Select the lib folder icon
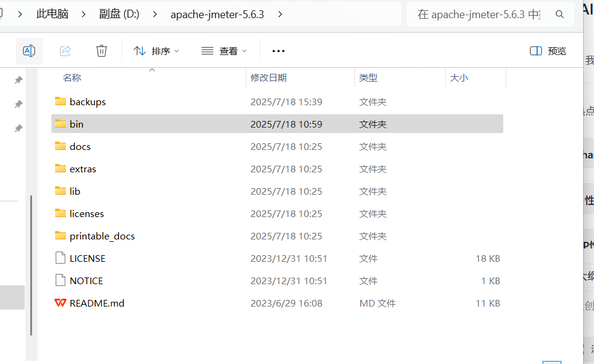The height and width of the screenshot is (364, 594). click(60, 190)
